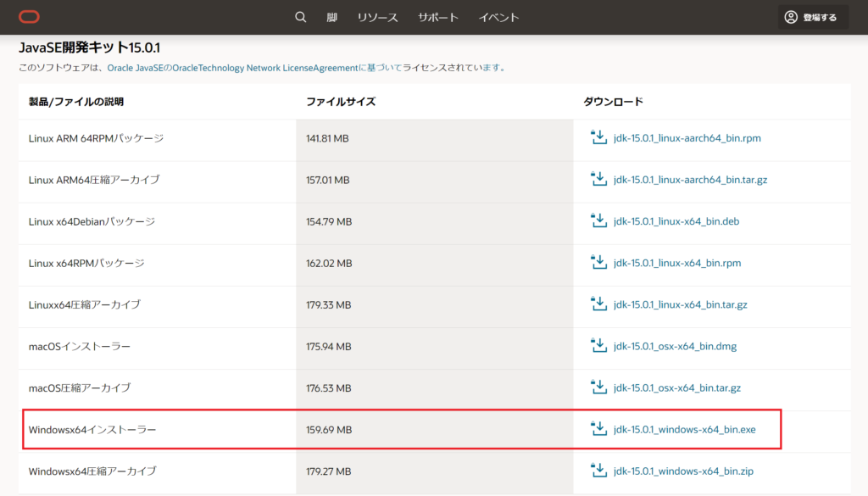Click download icon for windows-x64_bin.exe

tap(598, 428)
